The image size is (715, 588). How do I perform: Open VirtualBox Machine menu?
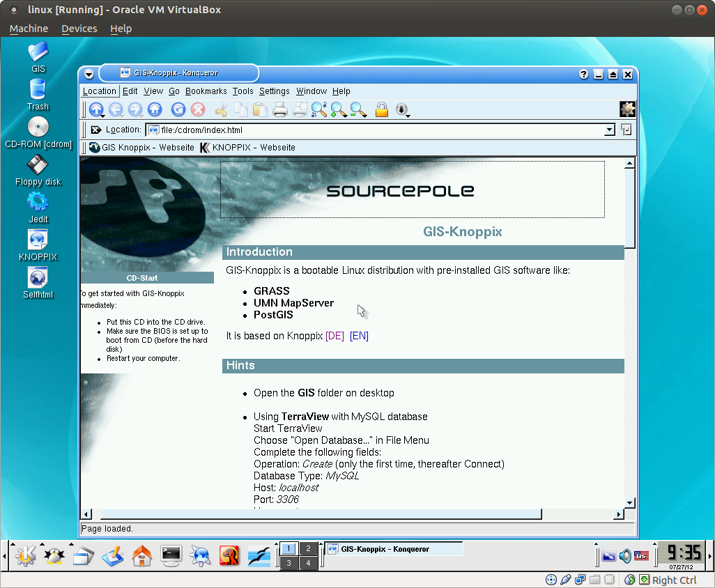pos(29,29)
